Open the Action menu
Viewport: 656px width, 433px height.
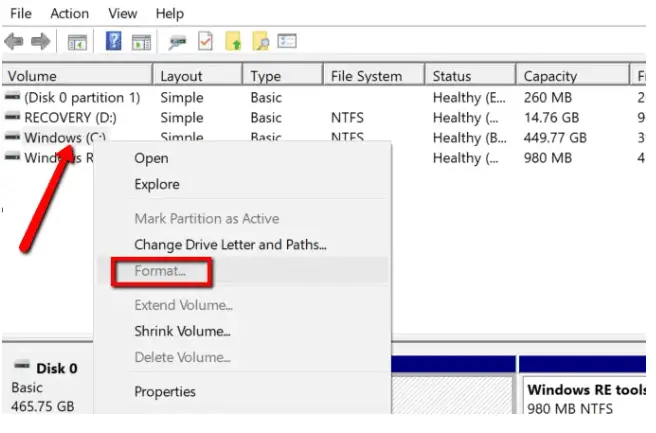pyautogui.click(x=69, y=13)
